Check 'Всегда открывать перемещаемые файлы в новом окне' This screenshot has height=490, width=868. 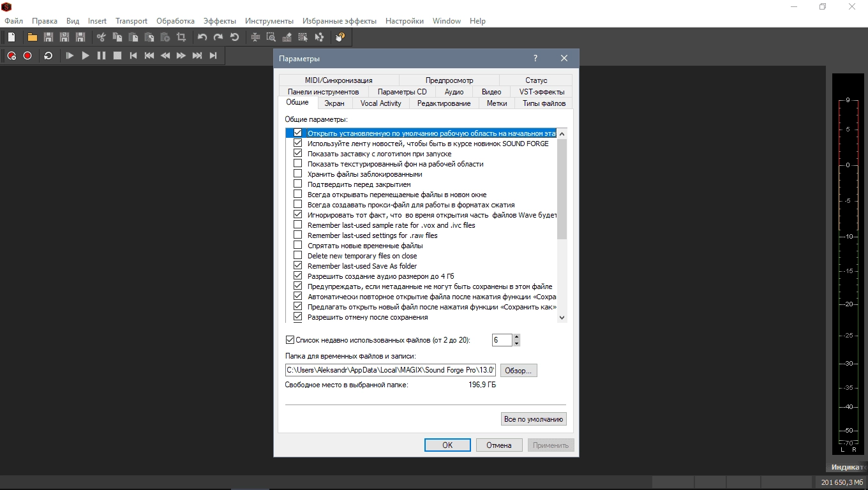click(297, 195)
